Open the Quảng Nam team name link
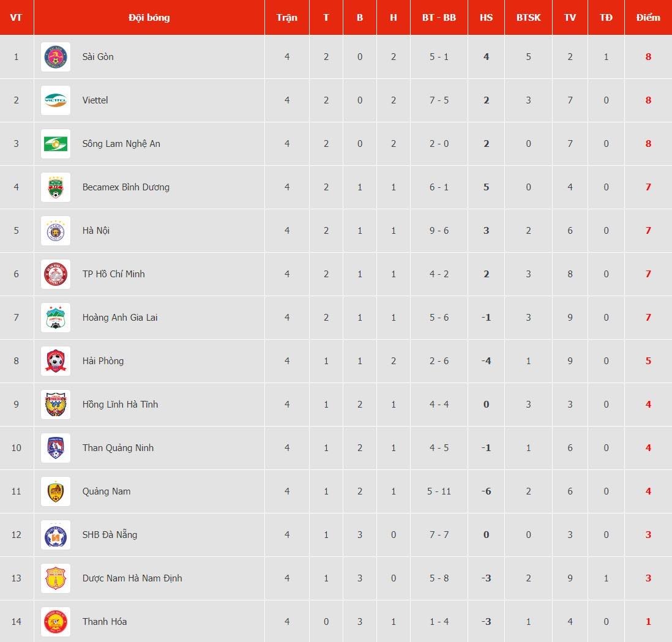672x642 pixels. [x=106, y=491]
